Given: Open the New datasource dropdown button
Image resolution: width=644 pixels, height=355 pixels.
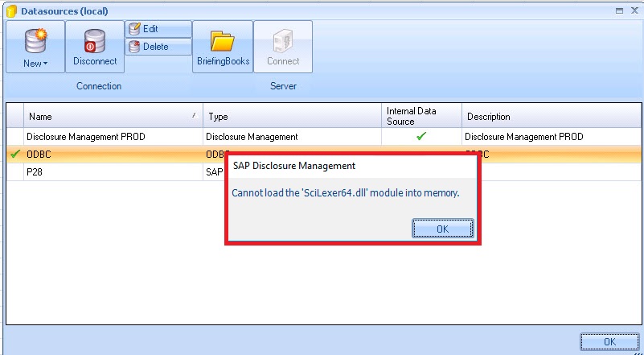Looking at the screenshot, I should 35,47.
